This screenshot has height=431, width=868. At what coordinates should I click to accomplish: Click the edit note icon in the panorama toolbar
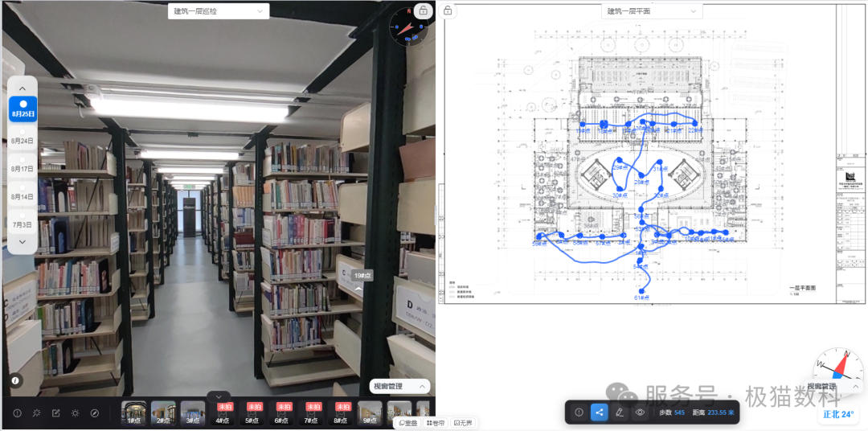click(56, 413)
